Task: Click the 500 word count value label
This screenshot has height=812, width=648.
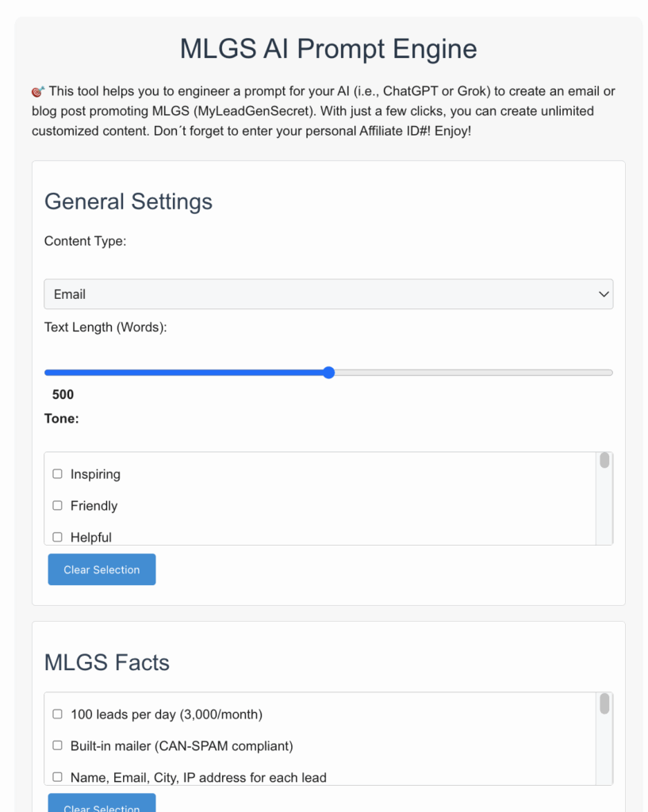Action: coord(63,395)
